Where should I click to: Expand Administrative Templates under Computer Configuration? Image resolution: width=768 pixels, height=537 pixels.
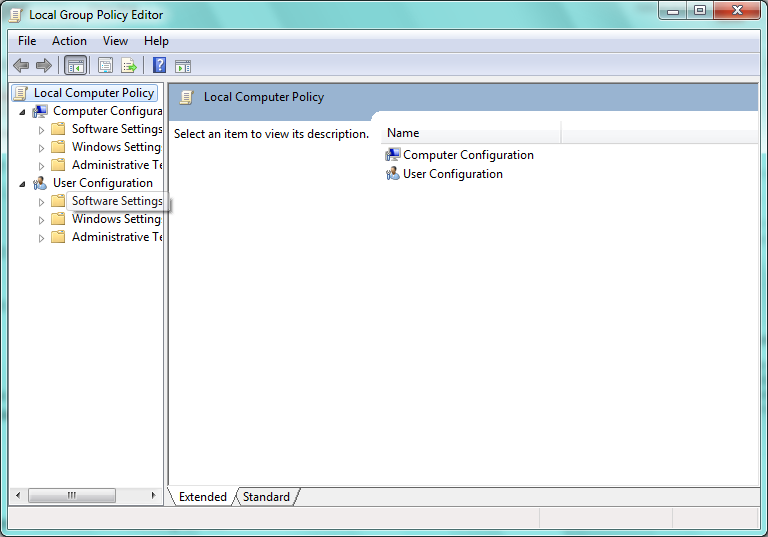(42, 166)
